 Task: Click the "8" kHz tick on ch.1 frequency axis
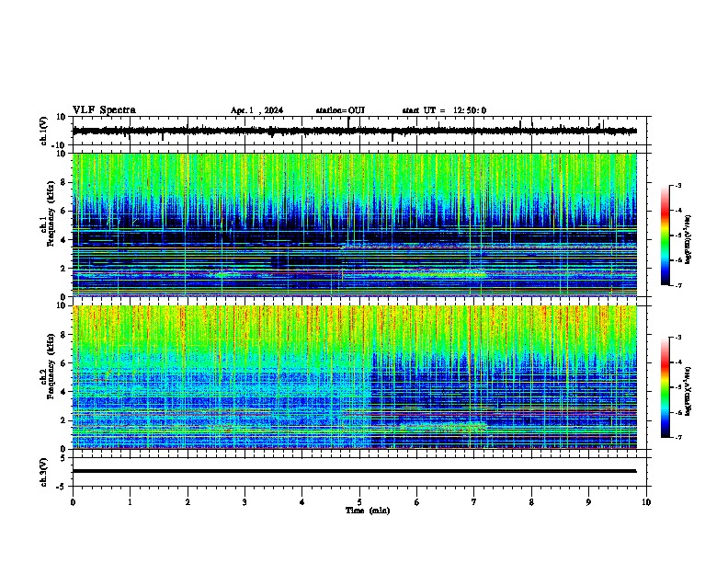tap(63, 182)
